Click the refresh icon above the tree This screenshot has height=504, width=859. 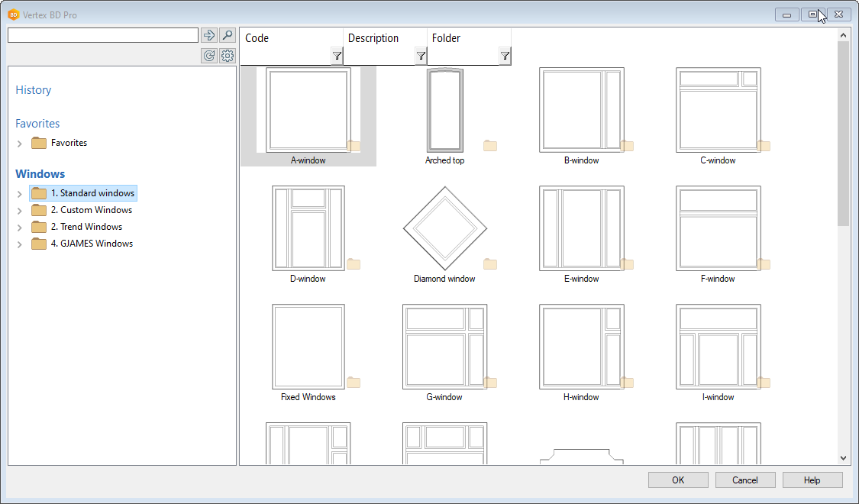(x=209, y=56)
